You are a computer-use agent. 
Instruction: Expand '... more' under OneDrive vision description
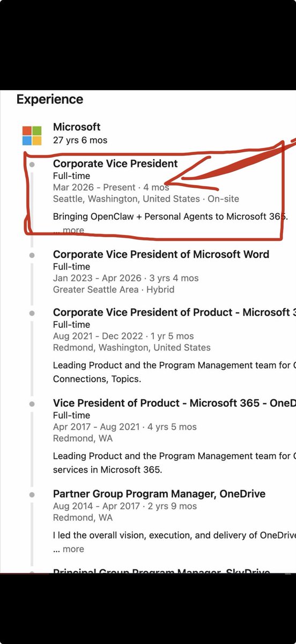[x=69, y=549]
